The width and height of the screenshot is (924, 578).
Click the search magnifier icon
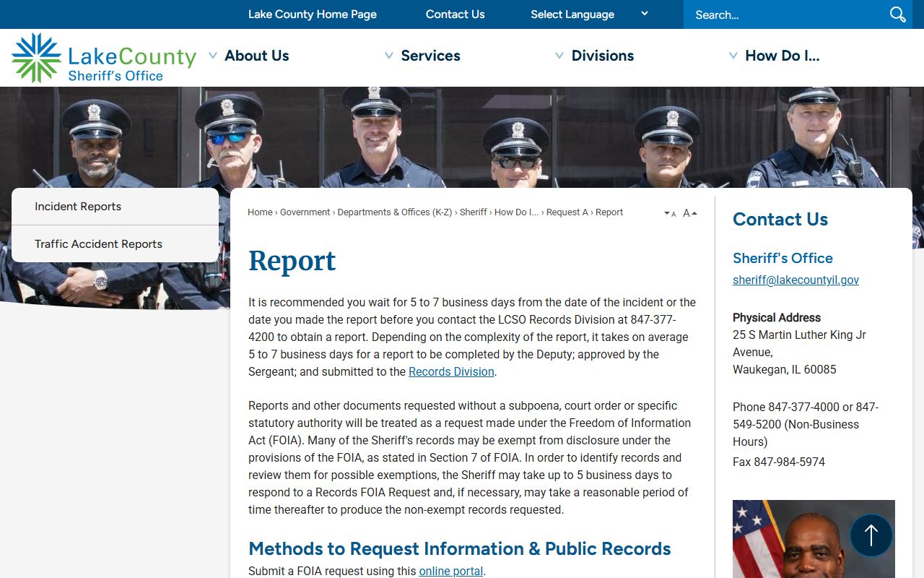[x=897, y=14]
